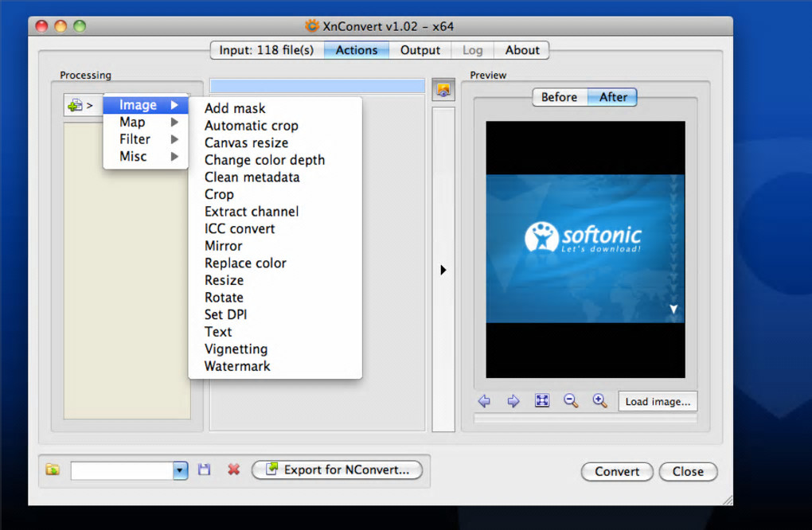Choose Set DPI action
Screen dimensions: 812x530
click(275, 314)
